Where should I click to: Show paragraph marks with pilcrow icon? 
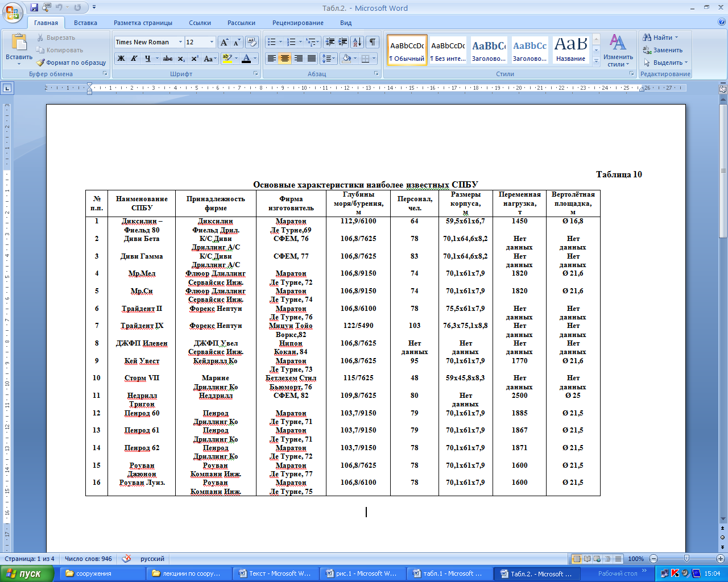point(373,42)
